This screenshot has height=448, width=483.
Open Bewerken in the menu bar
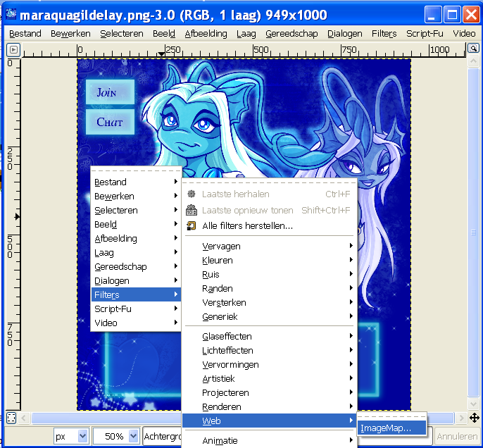(x=70, y=34)
